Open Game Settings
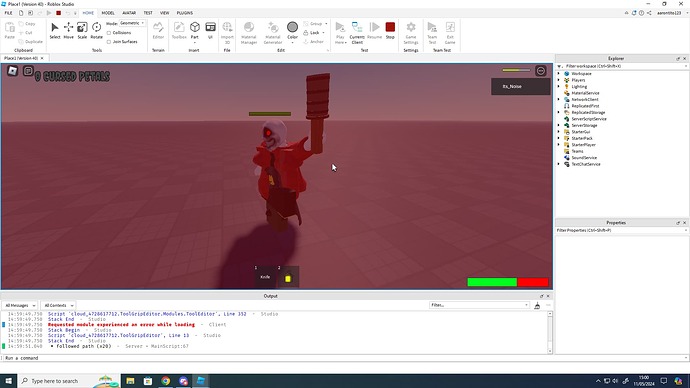Viewport: 690px width, 388px height. (411, 33)
